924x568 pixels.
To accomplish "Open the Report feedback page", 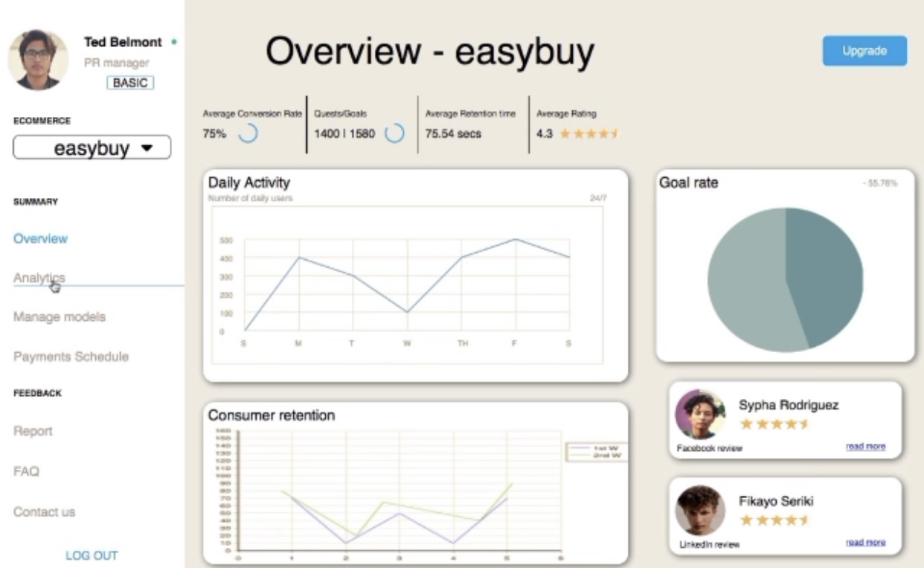I will pos(33,431).
